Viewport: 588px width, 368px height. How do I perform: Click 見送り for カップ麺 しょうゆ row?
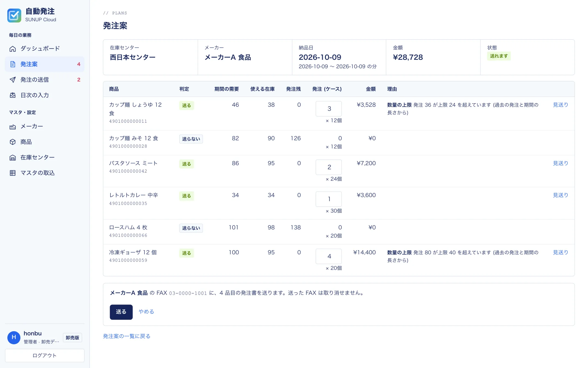point(560,105)
